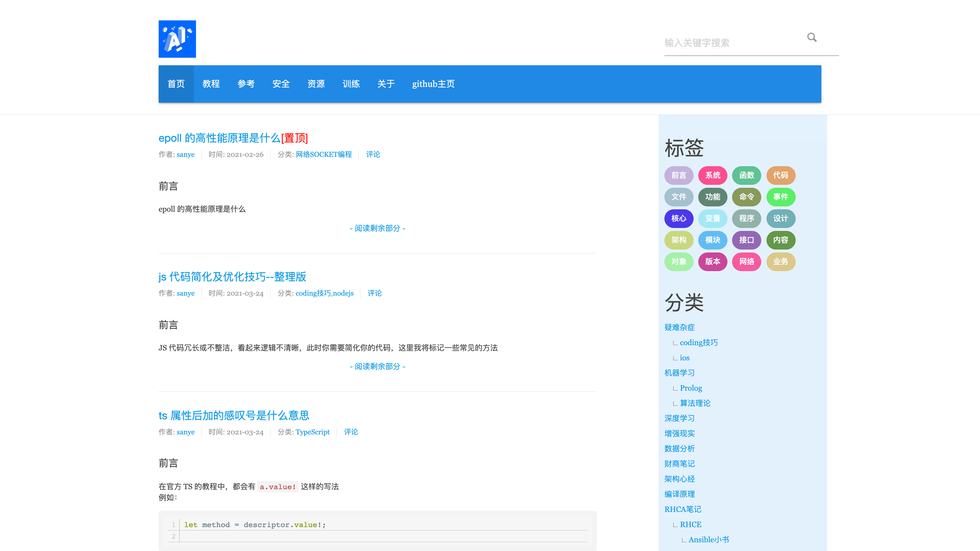This screenshot has height=551, width=980.
Task: Select the Prolog subcategory
Action: [690, 388]
